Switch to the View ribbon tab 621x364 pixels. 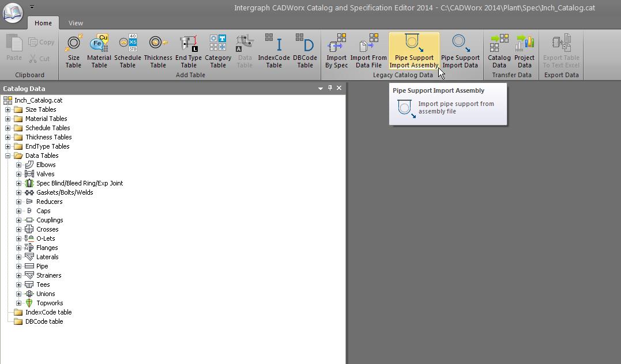76,23
